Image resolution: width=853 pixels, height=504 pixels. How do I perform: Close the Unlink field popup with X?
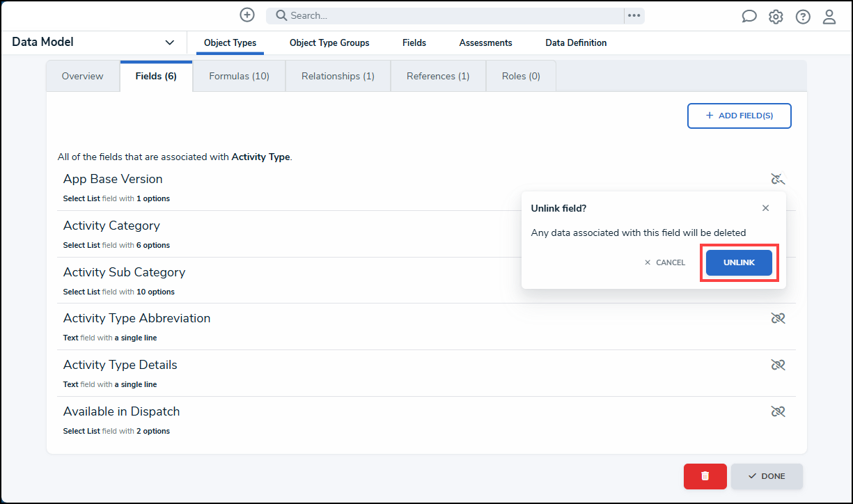coord(765,208)
